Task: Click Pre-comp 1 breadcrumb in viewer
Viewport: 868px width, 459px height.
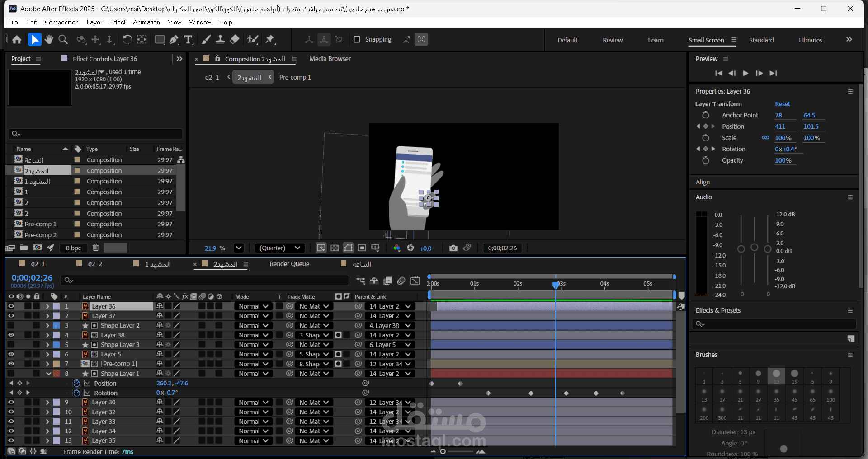Action: tap(295, 77)
